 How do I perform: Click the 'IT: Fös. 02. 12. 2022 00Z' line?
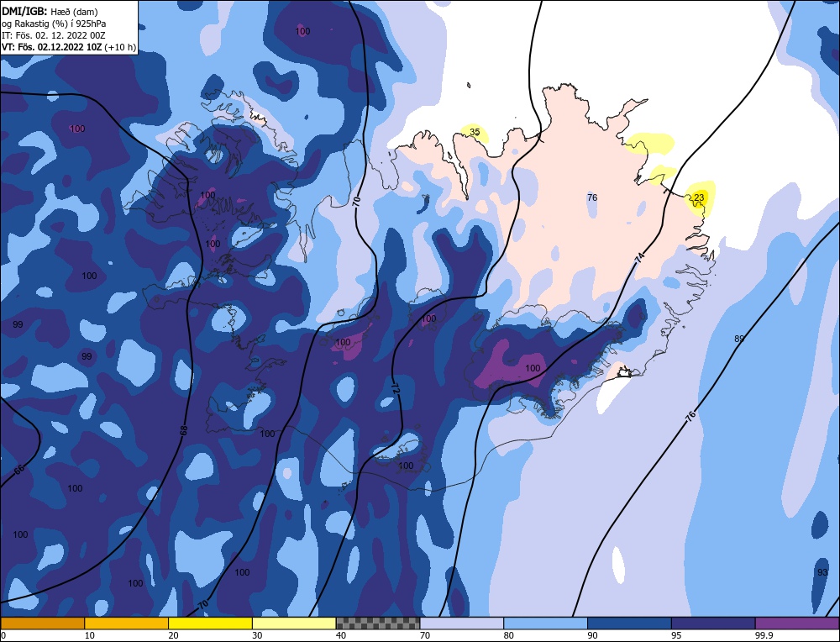54,35
